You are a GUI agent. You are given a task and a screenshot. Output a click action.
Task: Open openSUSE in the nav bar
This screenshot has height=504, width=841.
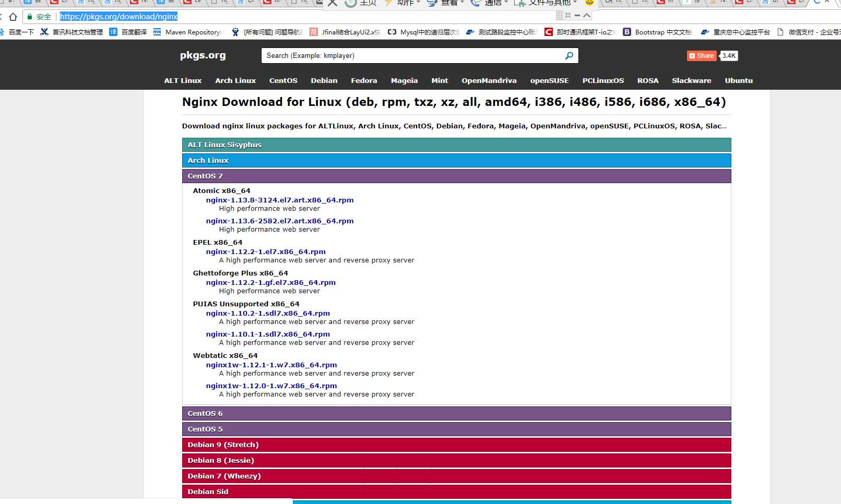coord(550,80)
